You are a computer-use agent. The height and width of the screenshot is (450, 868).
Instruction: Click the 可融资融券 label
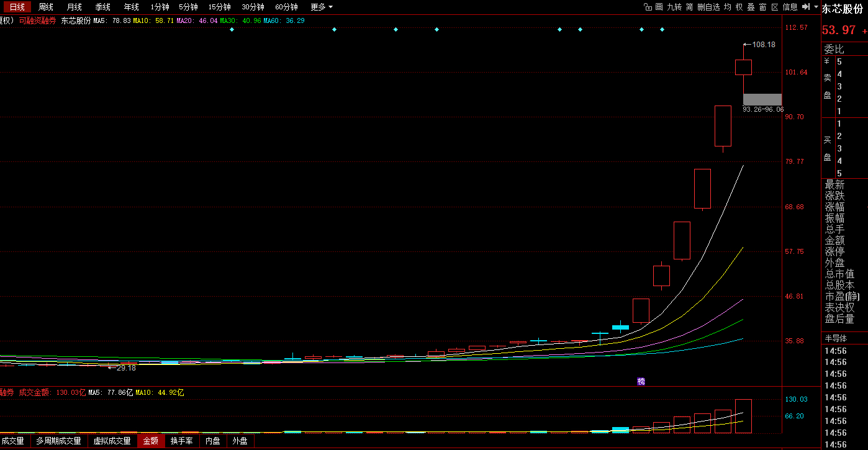(37, 20)
